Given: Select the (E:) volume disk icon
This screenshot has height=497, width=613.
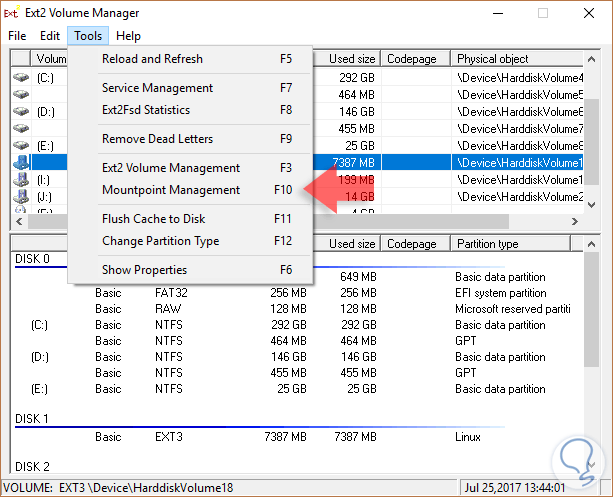Looking at the screenshot, I should point(21,145).
